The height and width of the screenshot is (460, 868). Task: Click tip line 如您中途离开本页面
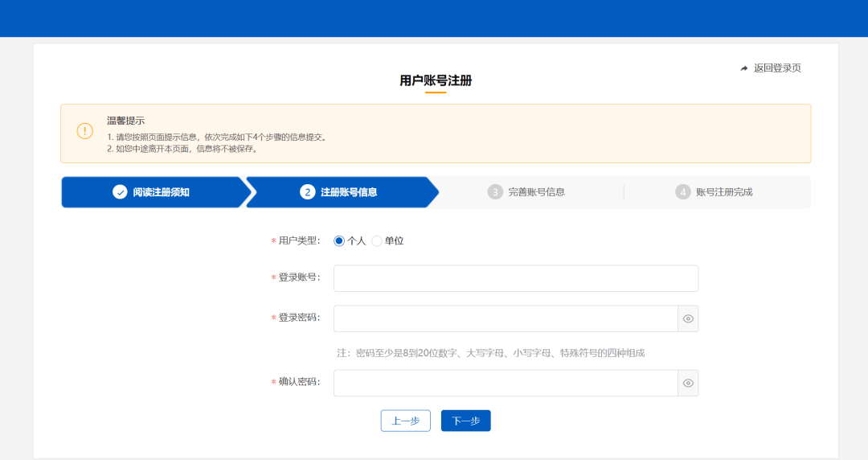click(x=183, y=149)
